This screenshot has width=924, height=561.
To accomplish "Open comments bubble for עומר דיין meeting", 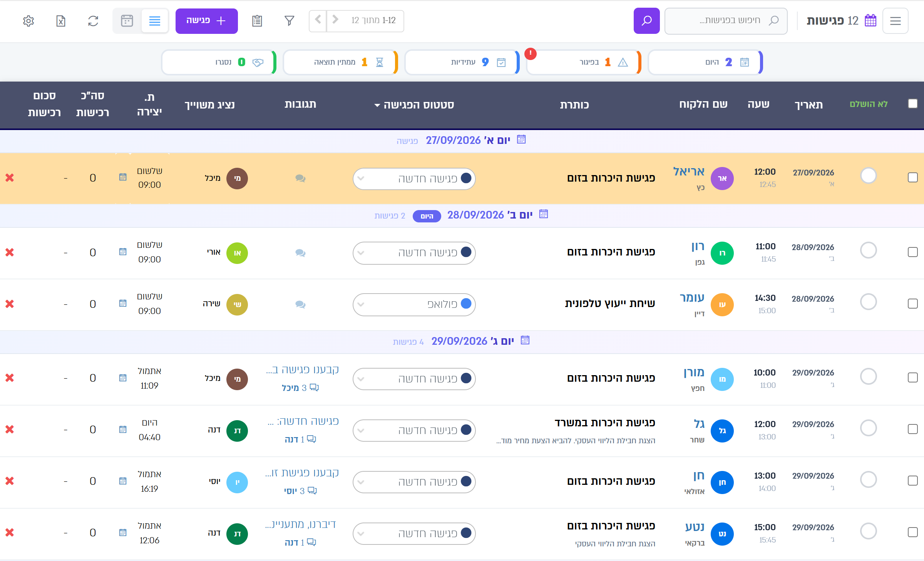I will coord(300,304).
